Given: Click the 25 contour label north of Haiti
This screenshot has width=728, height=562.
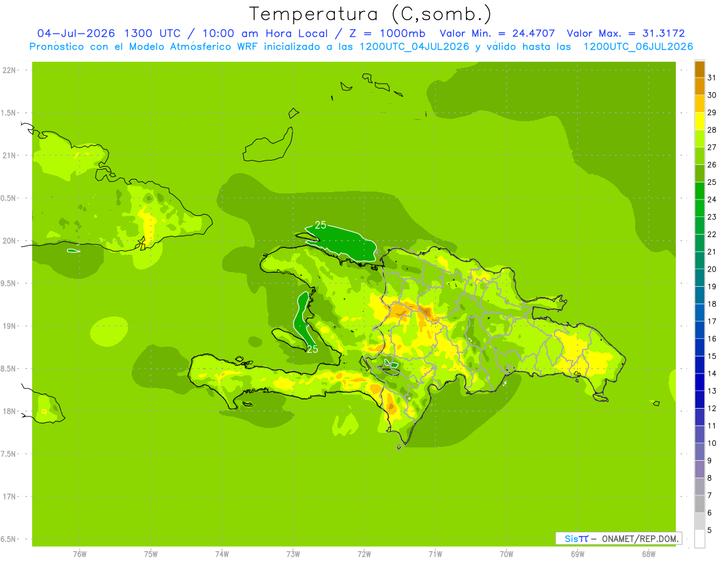Looking at the screenshot, I should pos(321,225).
